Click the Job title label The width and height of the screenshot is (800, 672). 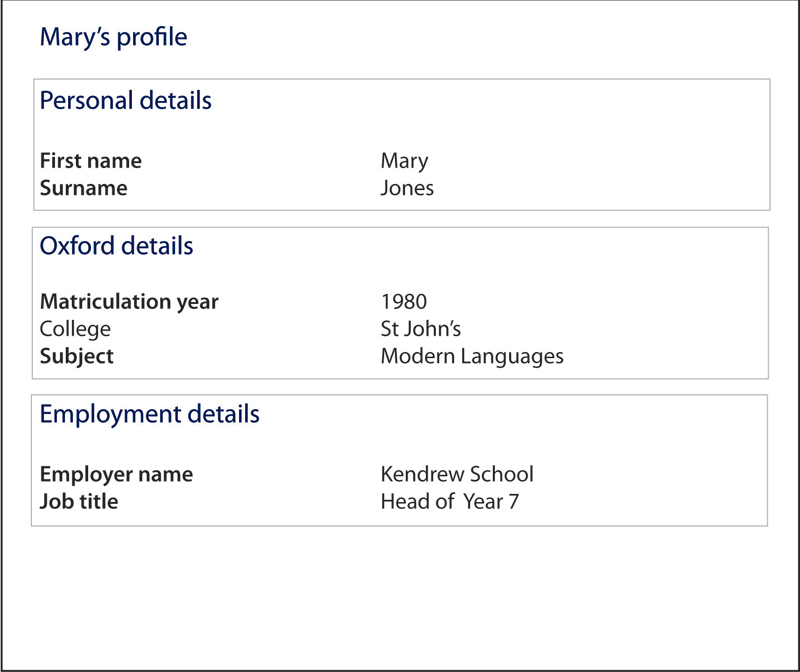[x=79, y=502]
